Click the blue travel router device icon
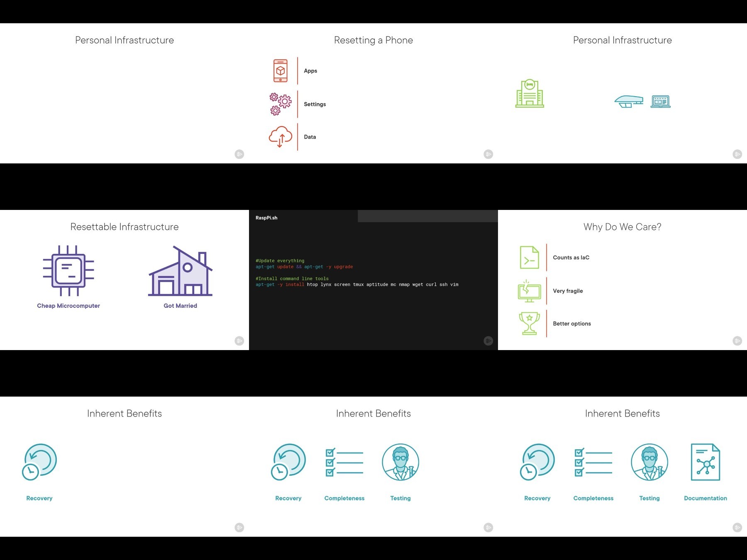This screenshot has height=560, width=747. [629, 101]
